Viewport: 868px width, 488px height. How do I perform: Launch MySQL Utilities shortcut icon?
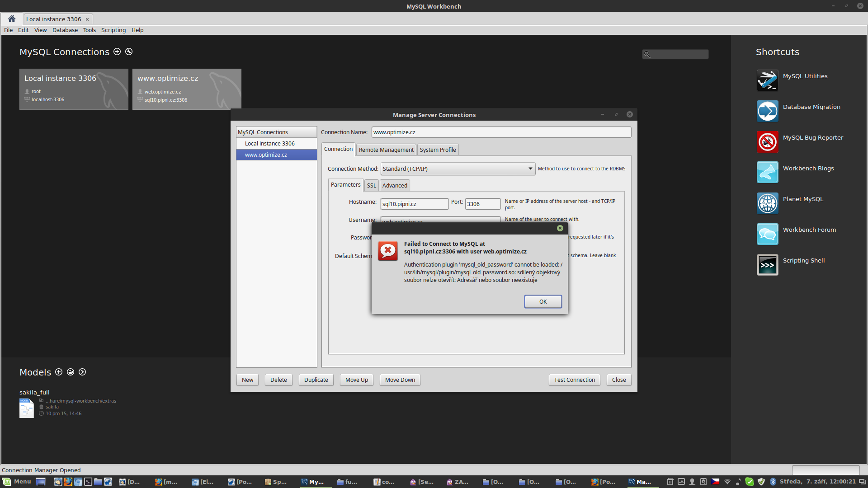(767, 80)
